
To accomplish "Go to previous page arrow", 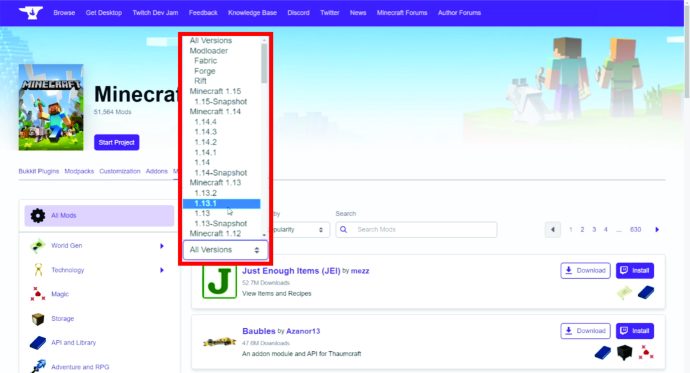I will coord(553,230).
